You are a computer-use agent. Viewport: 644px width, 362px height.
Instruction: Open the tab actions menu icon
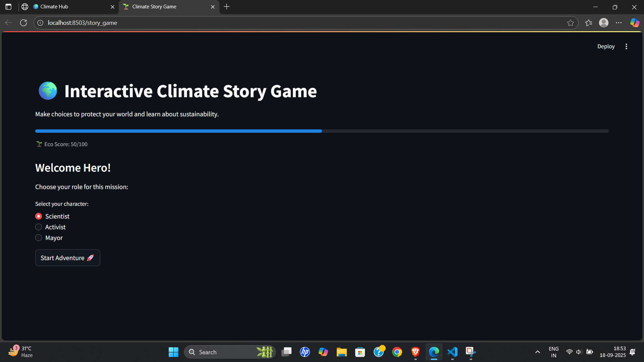8,7
